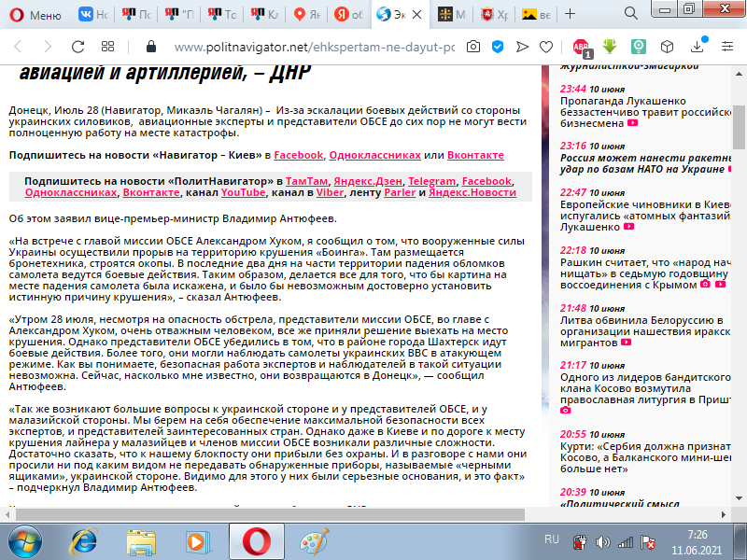
Task: Launch Internet Explorer from the taskbar
Action: coord(84,542)
